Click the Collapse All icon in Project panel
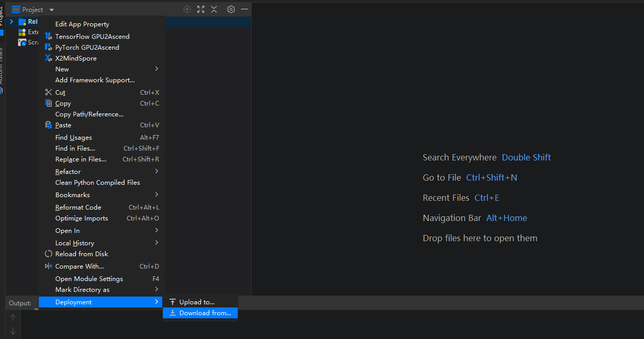 tap(214, 9)
